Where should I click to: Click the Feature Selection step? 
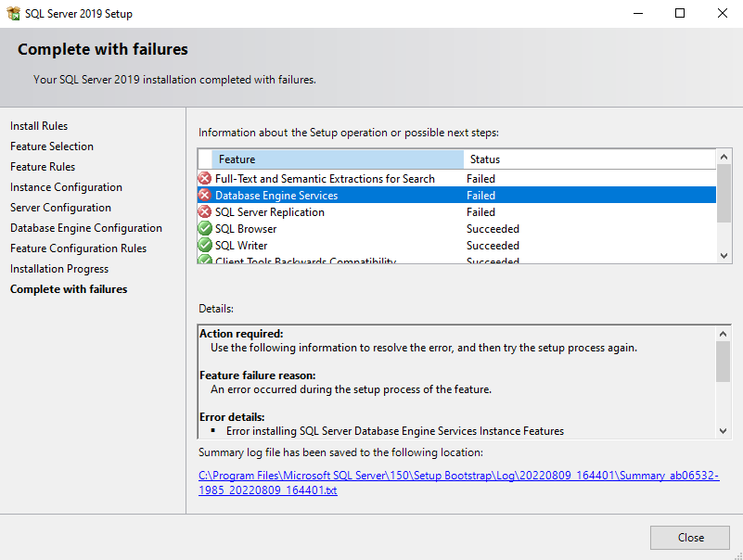pyautogui.click(x=52, y=146)
